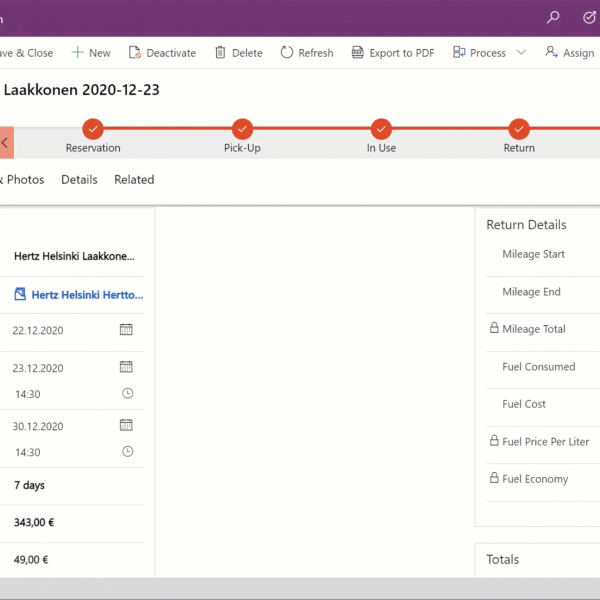600x600 pixels.
Task: Collapse process bar with left chevron
Action: click(x=6, y=143)
